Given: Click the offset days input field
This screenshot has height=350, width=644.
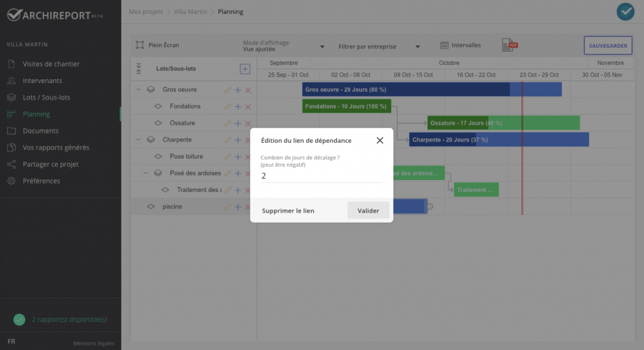Looking at the screenshot, I should 321,176.
